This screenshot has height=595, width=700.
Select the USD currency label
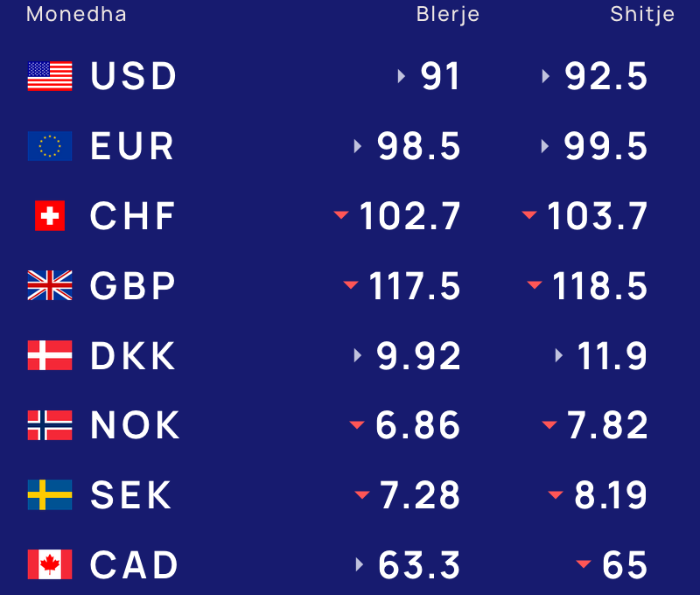coord(134,76)
